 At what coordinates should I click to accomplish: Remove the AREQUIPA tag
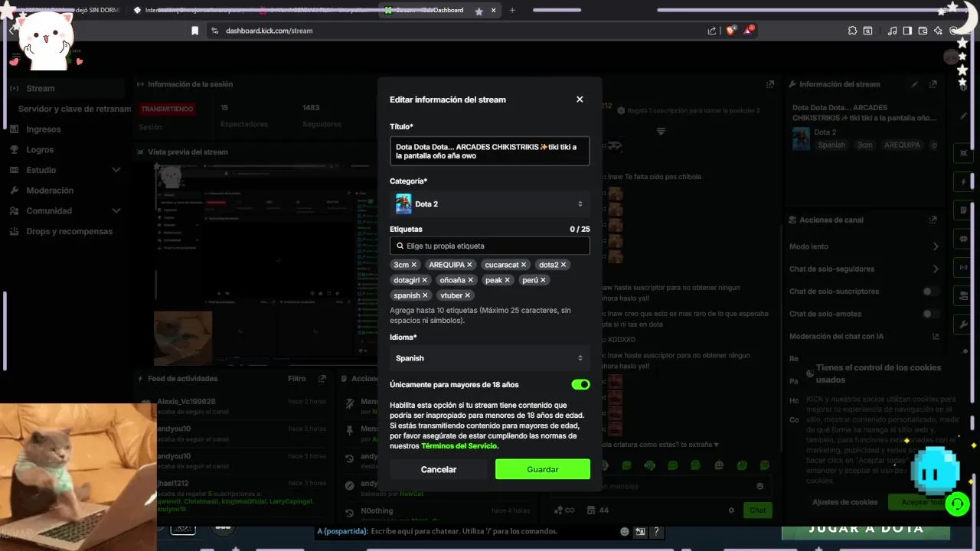coord(470,265)
